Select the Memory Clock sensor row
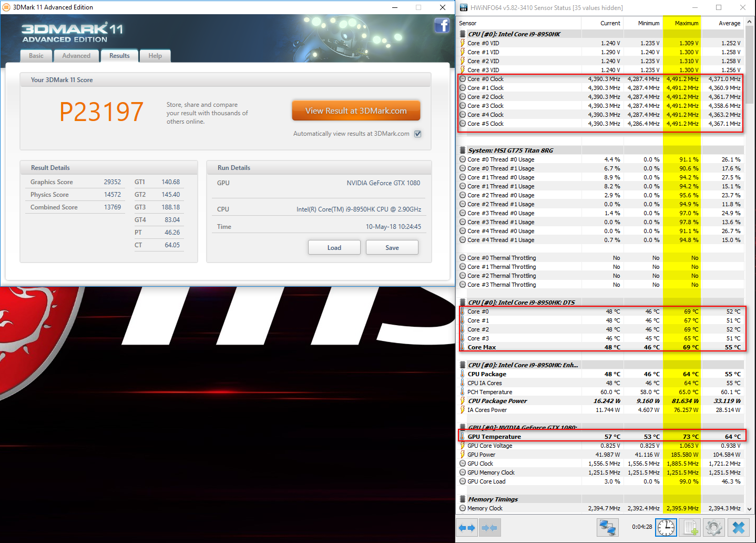The width and height of the screenshot is (756, 543). (x=600, y=508)
